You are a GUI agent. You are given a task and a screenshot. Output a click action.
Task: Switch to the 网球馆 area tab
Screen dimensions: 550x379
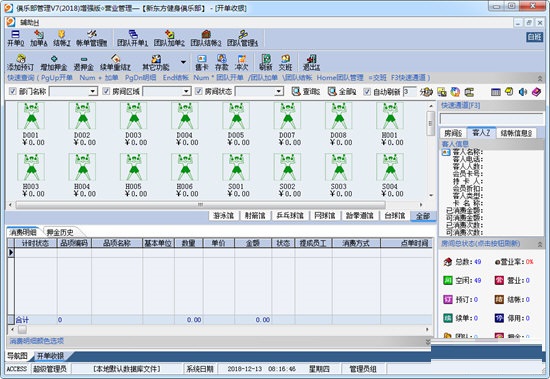325,216
